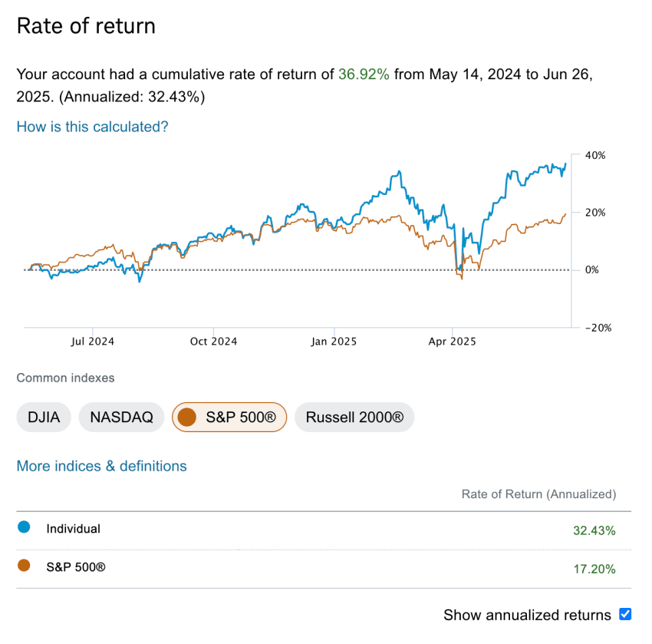
Task: Click the Oct 2024 axis label
Action: click(212, 342)
